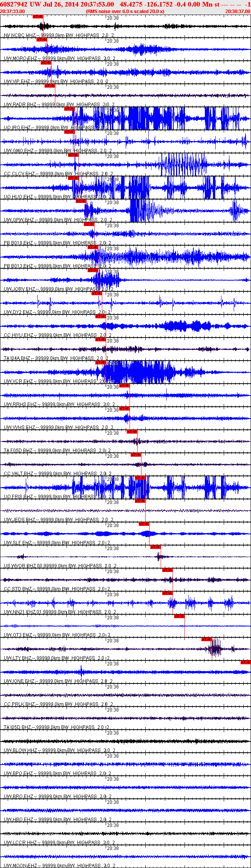Click the red pick marker above the RRHS trace
The width and height of the screenshot is (251, 868).
click(124, 386)
